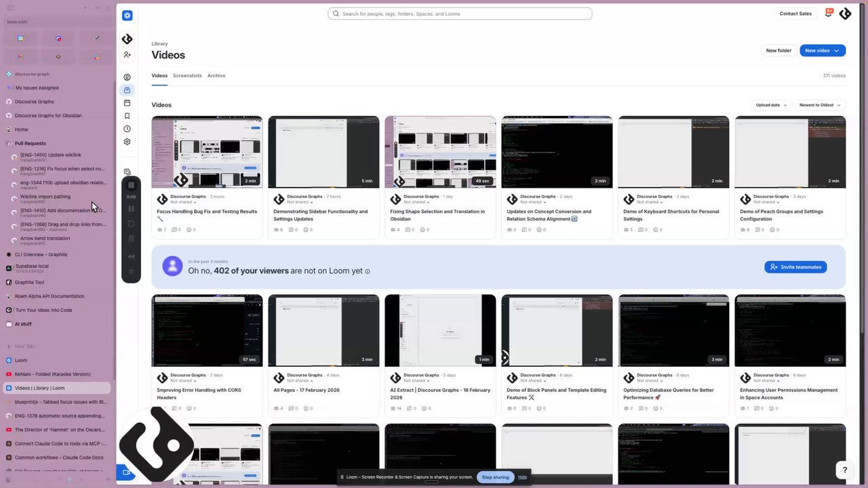Open the bookmark (Watch later) sidebar icon

pos(127,116)
